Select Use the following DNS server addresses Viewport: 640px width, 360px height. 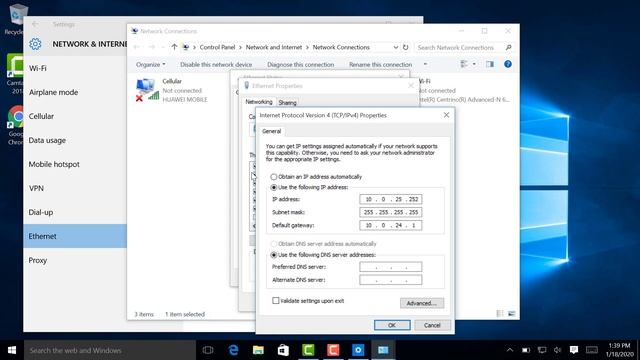[323, 255]
